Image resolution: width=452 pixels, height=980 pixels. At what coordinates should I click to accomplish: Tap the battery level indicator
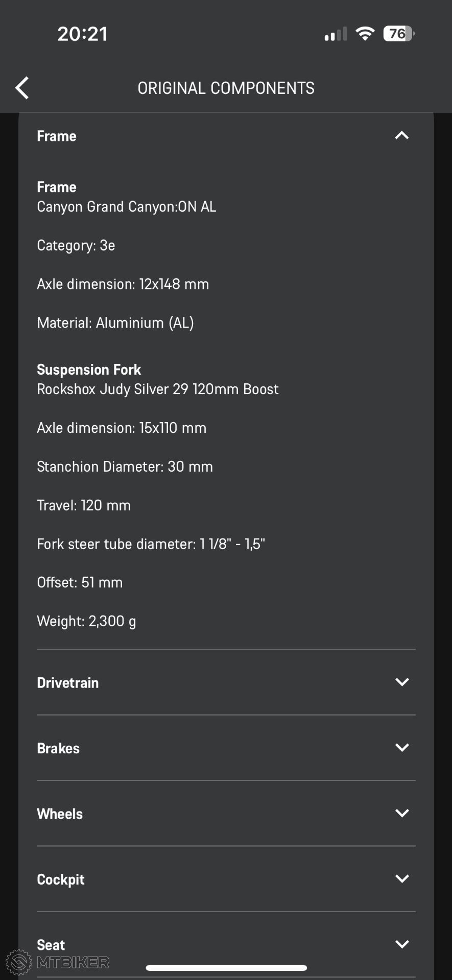tap(399, 34)
